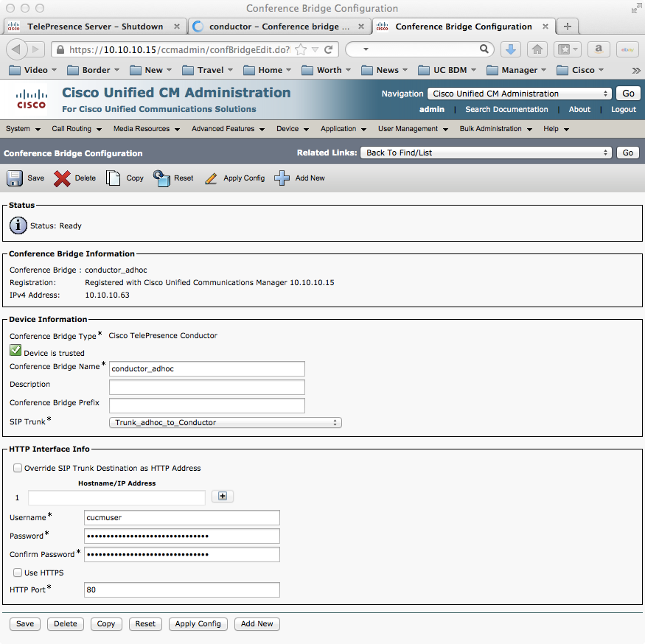Click the bottom Reset button

tap(145, 623)
